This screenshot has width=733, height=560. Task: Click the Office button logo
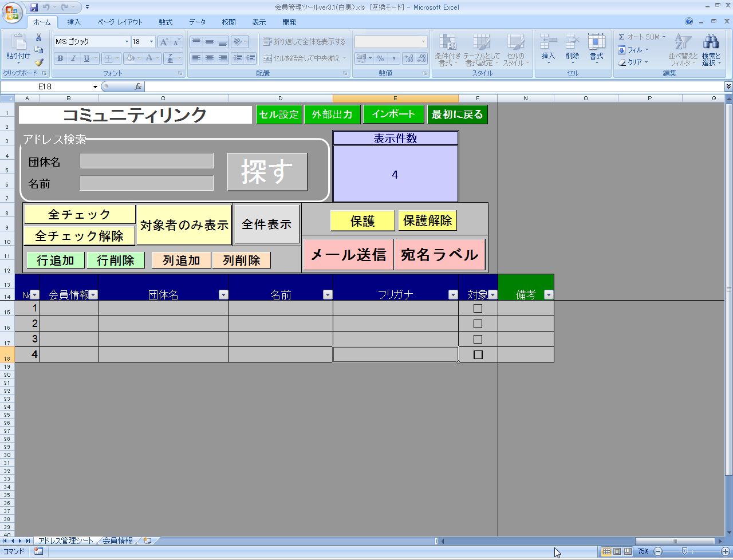[x=13, y=12]
